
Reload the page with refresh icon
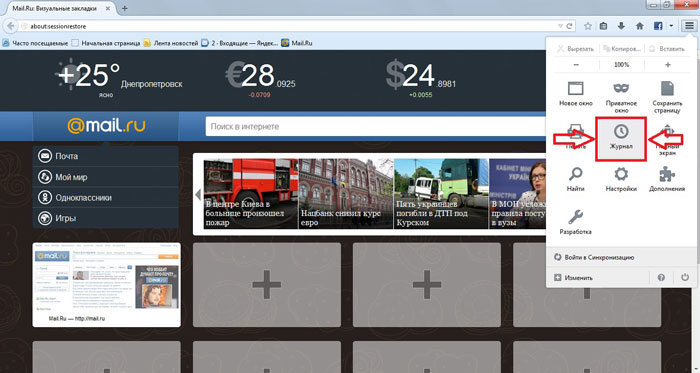[x=569, y=26]
